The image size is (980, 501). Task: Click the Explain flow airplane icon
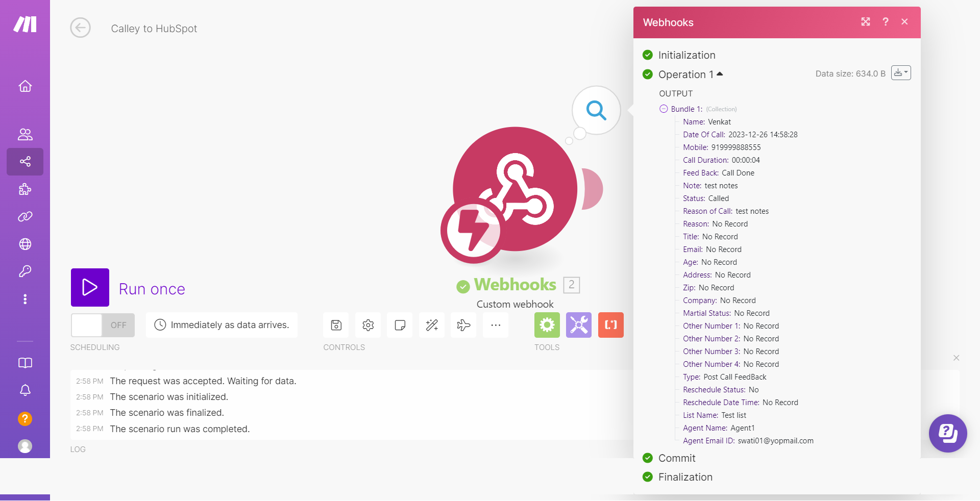click(x=463, y=325)
